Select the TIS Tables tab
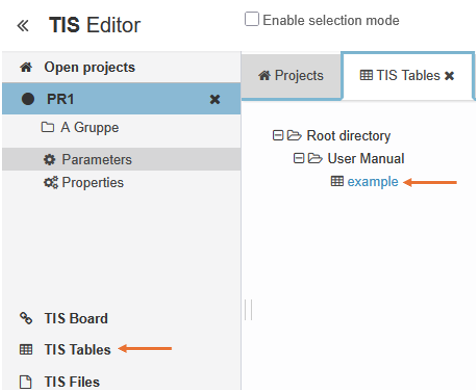Viewport: 476px width, 390px height. 400,75
